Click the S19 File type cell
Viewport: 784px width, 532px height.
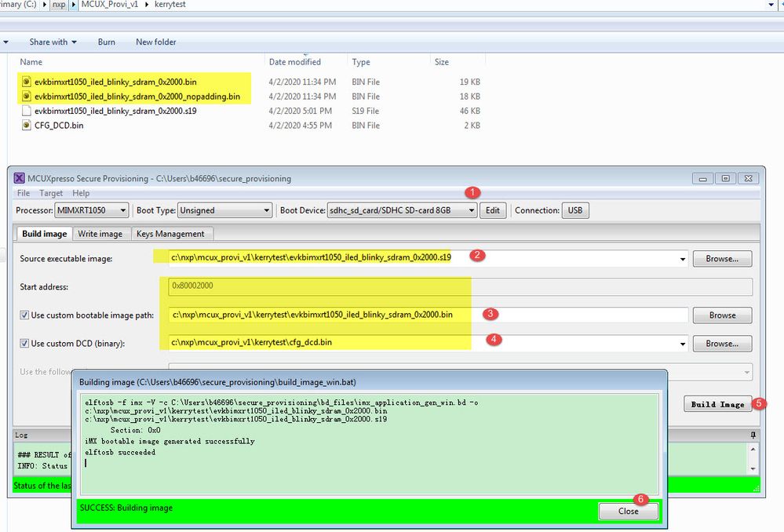[x=365, y=111]
